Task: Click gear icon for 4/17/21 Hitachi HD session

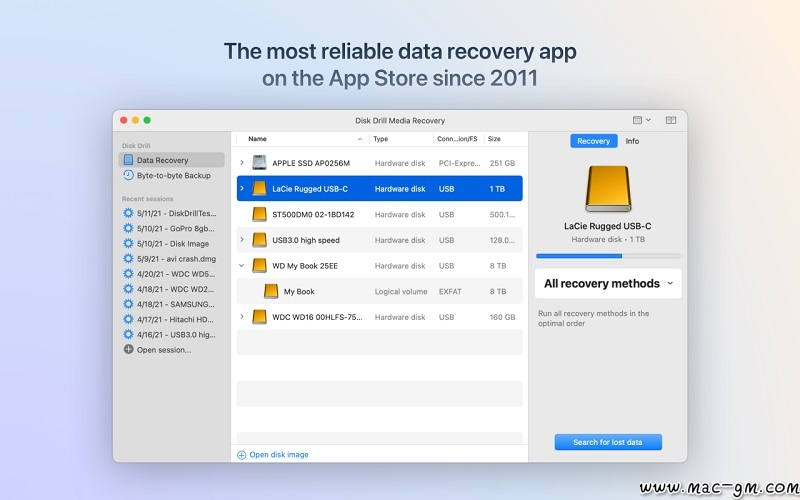Action: (128, 319)
